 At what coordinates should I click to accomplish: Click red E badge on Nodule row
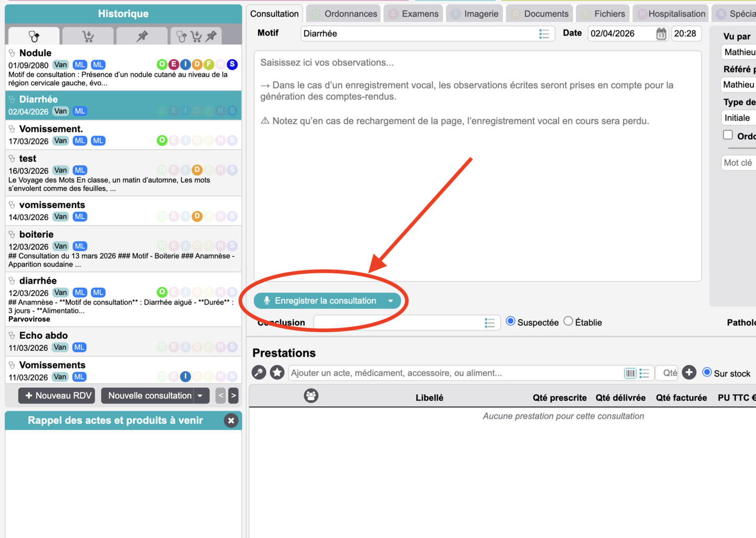click(x=174, y=64)
